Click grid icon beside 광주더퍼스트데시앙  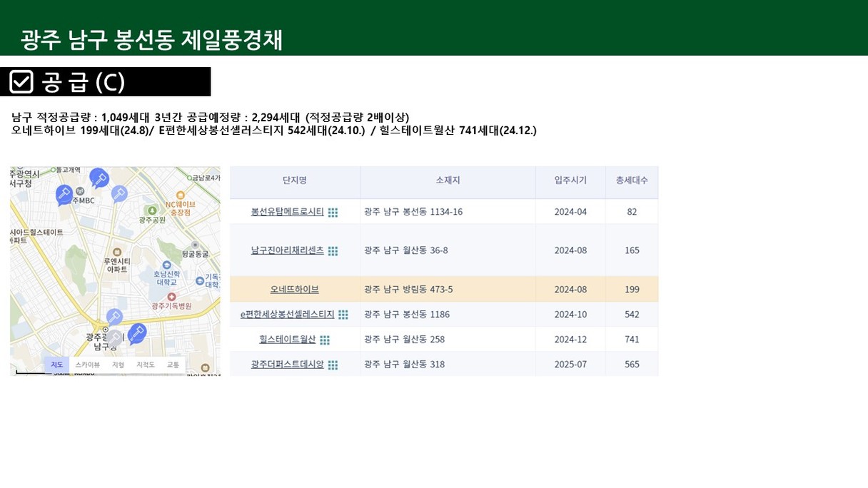pyautogui.click(x=333, y=365)
